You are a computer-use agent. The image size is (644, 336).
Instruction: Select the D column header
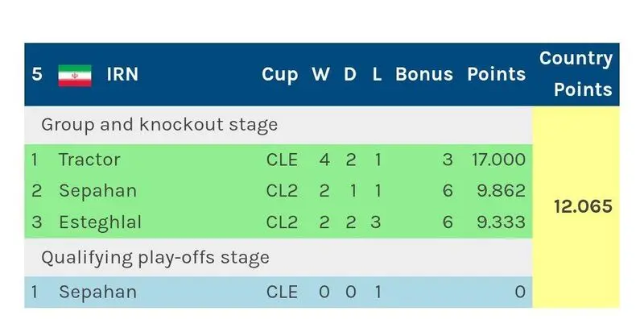coord(350,74)
